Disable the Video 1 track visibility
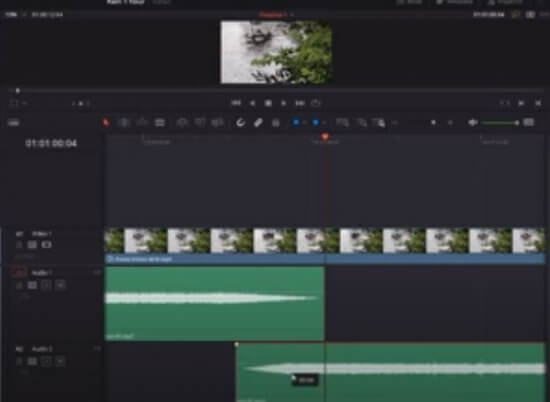Screen dimensions: 550x402 [x=46, y=244]
